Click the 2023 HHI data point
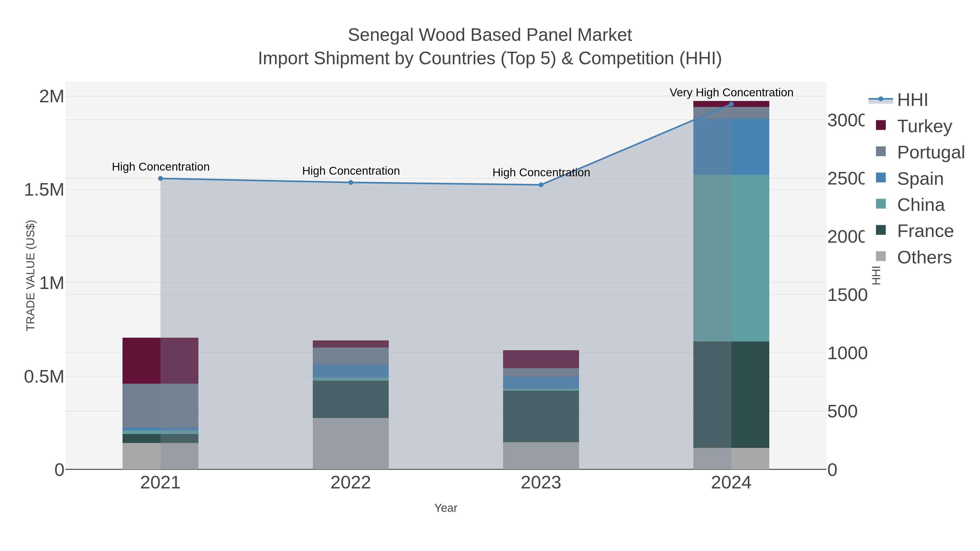 pyautogui.click(x=541, y=185)
